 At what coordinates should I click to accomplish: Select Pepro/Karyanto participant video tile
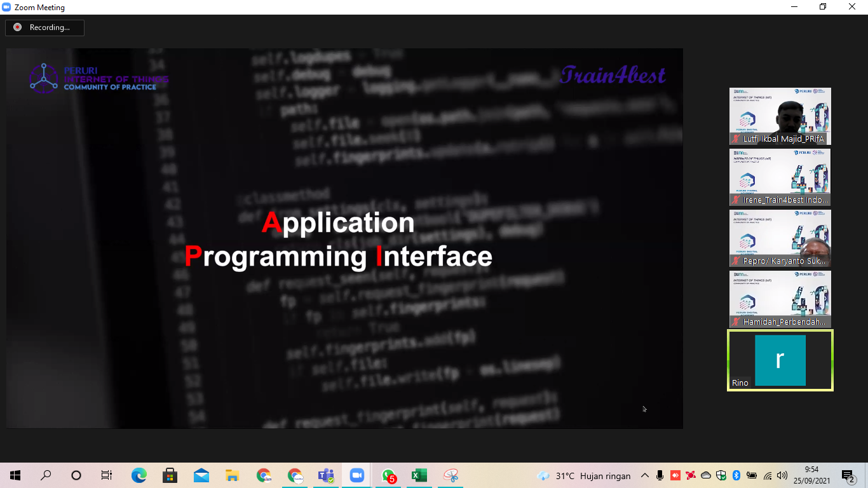pyautogui.click(x=780, y=238)
